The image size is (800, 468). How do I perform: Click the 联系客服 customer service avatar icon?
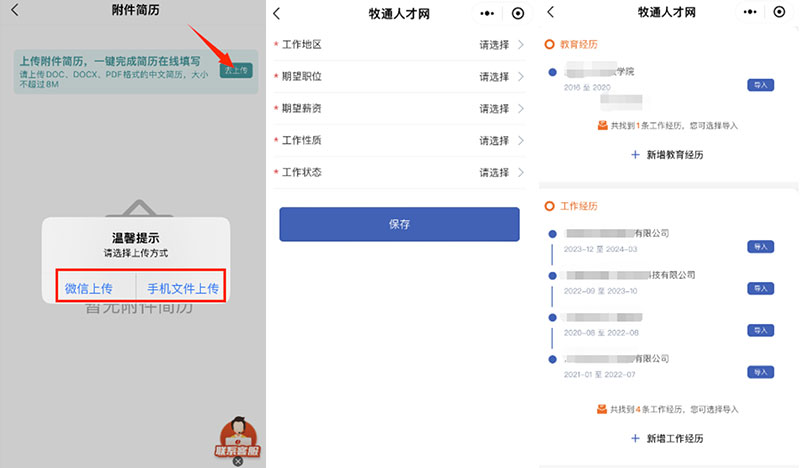click(237, 436)
